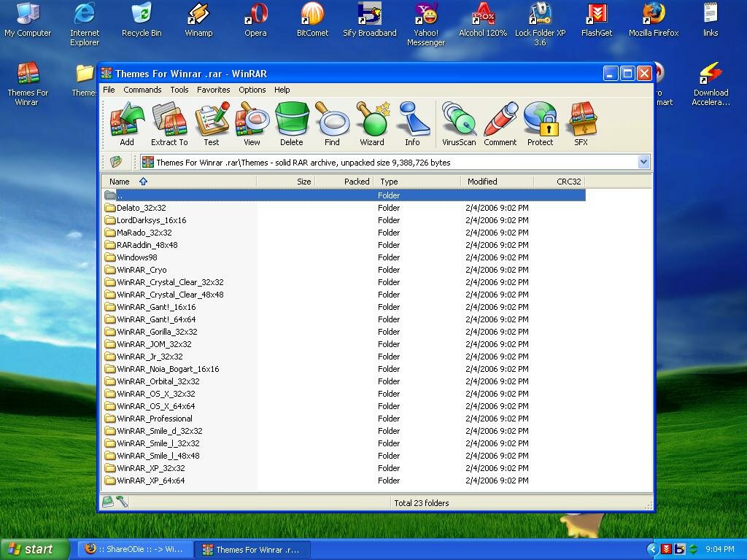Open the Comment tool

tap(500, 123)
